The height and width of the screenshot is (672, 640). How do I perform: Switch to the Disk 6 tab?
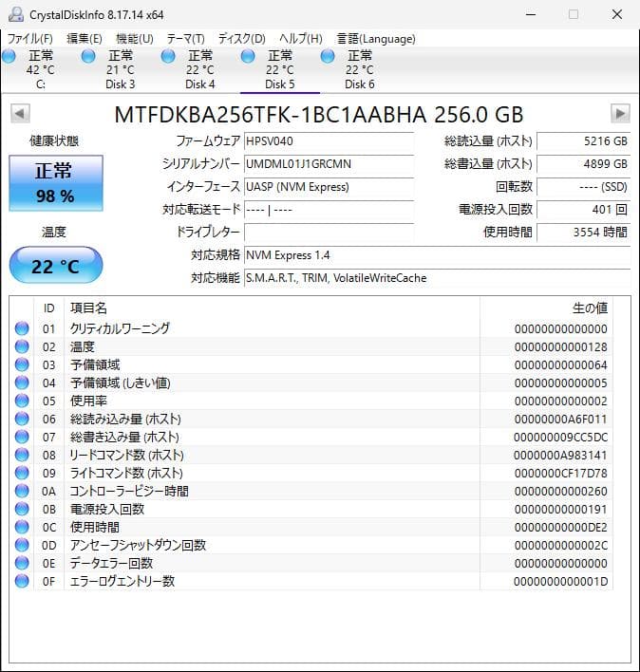point(359,70)
